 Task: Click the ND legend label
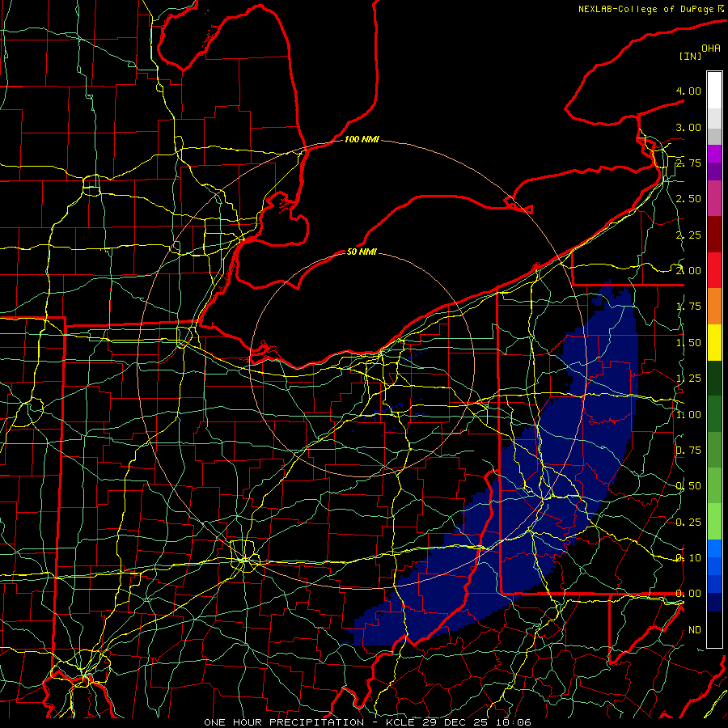click(x=695, y=630)
